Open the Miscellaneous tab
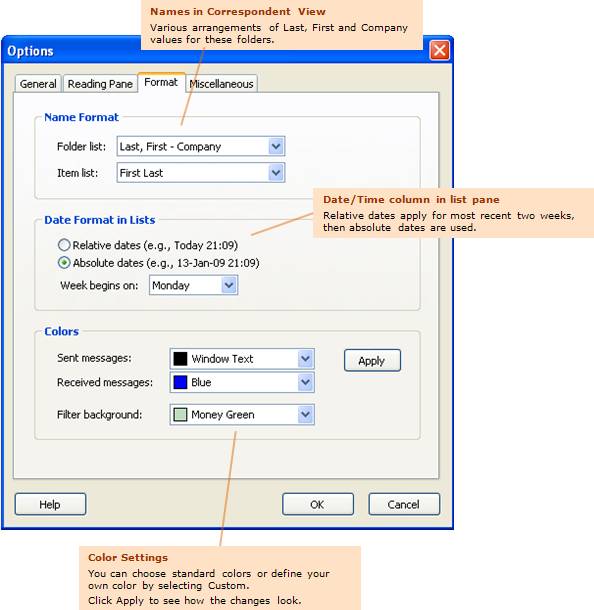This screenshot has height=610, width=594. click(221, 84)
